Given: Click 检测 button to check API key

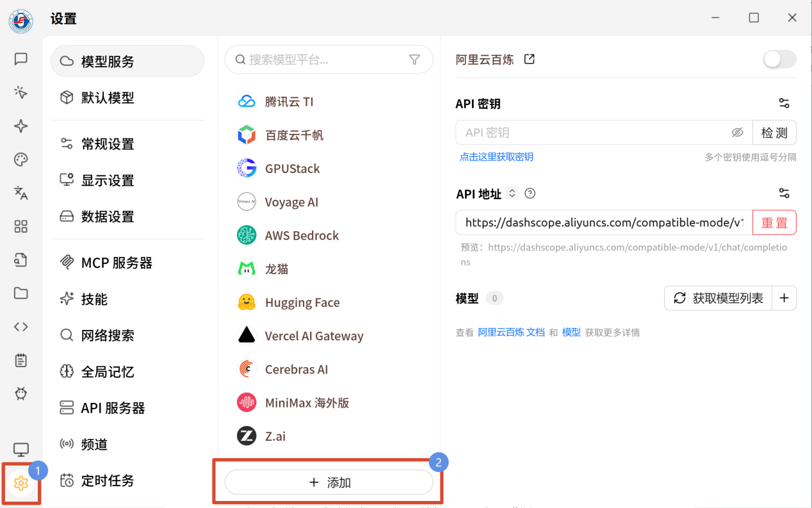Looking at the screenshot, I should (x=774, y=133).
